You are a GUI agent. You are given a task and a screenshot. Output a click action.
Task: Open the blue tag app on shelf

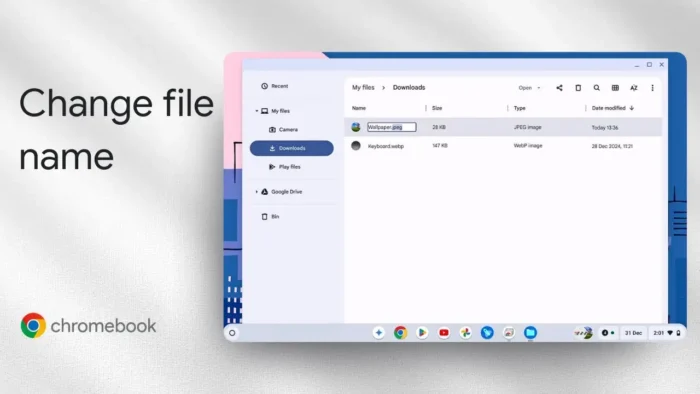(487, 333)
